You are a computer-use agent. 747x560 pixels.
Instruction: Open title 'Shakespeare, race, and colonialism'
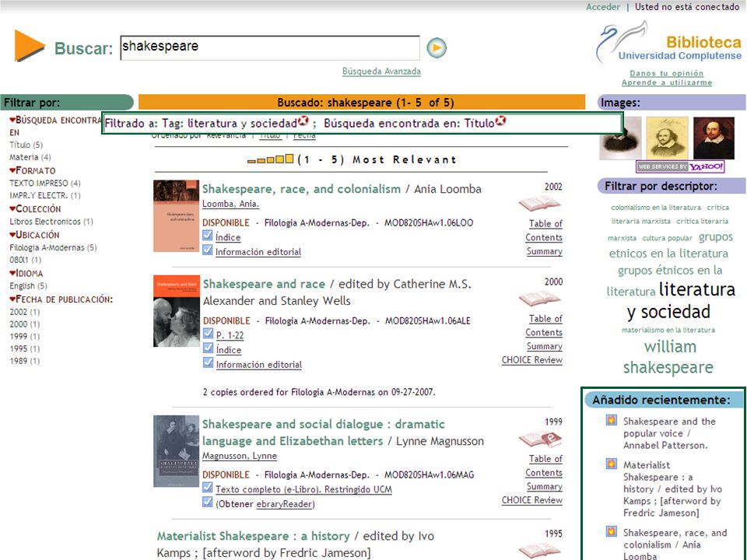[301, 189]
